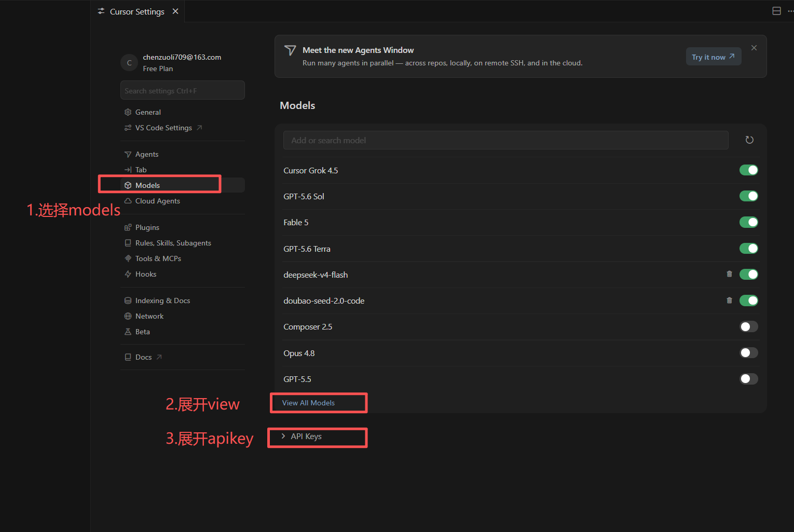The height and width of the screenshot is (532, 794).
Task: Click the Docs book icon
Action: click(x=128, y=357)
